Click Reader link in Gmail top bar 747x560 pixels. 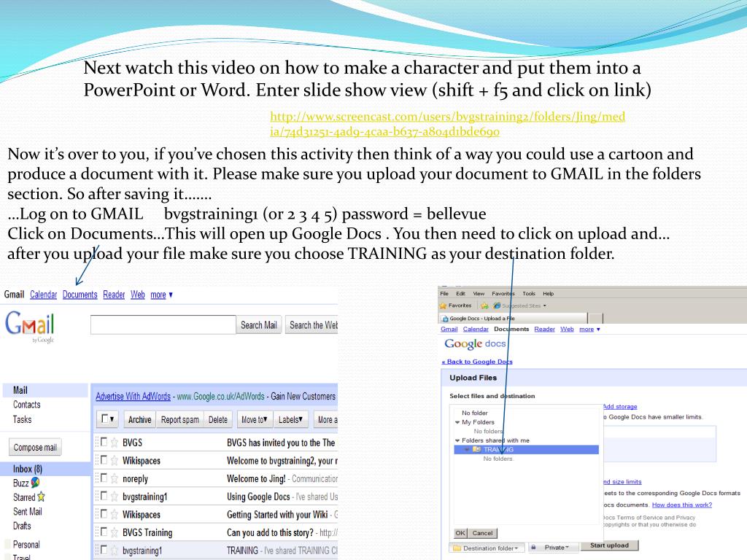[x=114, y=295]
